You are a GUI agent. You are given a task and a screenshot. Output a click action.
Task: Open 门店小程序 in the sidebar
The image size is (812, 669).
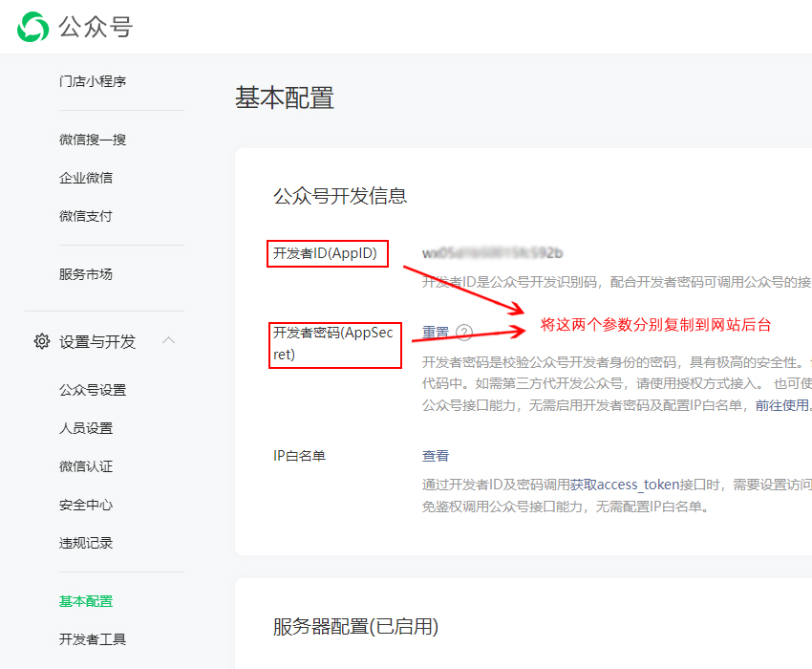click(92, 81)
